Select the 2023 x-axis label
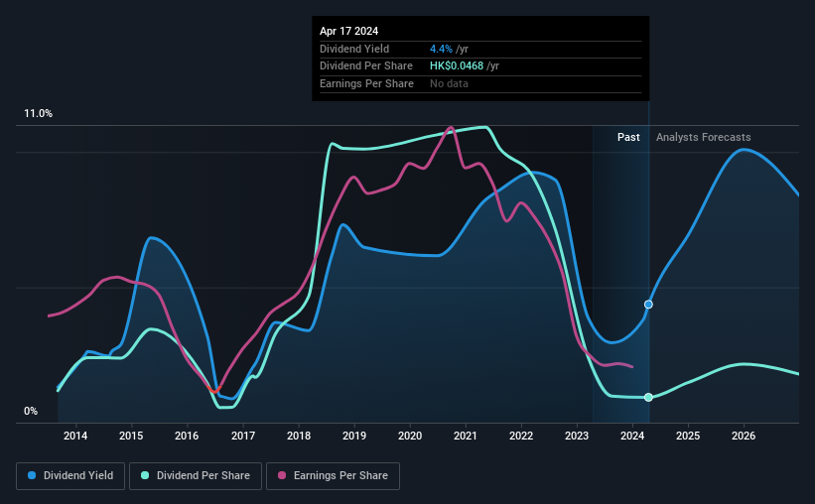Image resolution: width=815 pixels, height=504 pixels. coord(577,436)
